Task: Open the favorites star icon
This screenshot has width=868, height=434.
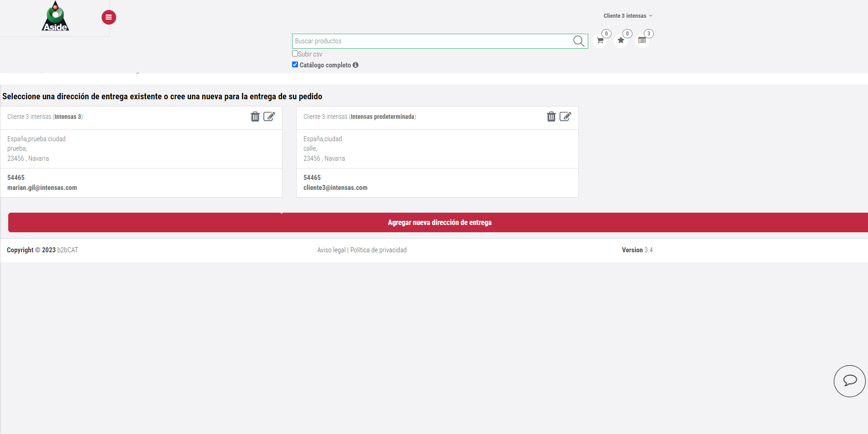Action: coord(621,41)
